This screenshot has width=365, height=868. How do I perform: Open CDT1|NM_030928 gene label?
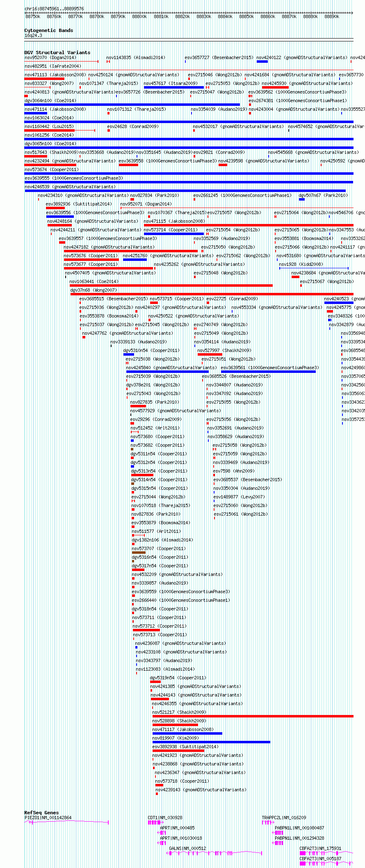click(165, 818)
